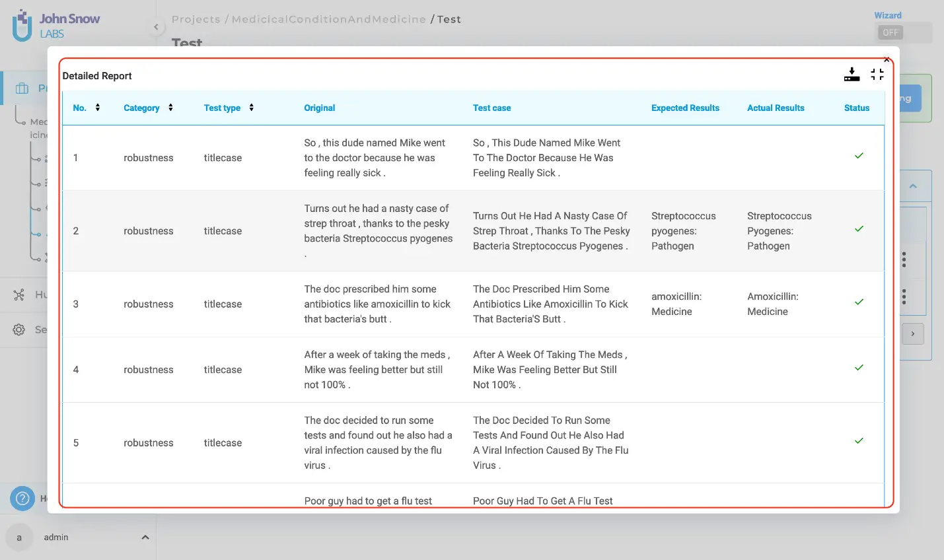Click the green checkmark status in row 1

859,156
